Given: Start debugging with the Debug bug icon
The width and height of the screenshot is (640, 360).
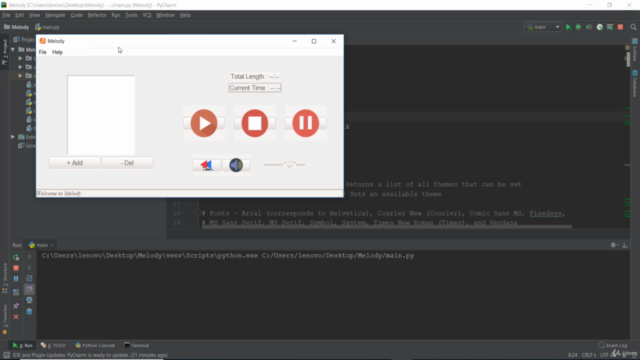Looking at the screenshot, I should click(x=578, y=27).
